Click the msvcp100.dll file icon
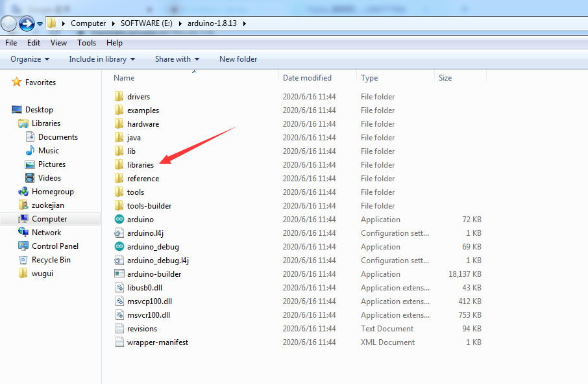Image resolution: width=588 pixels, height=384 pixels. 119,301
